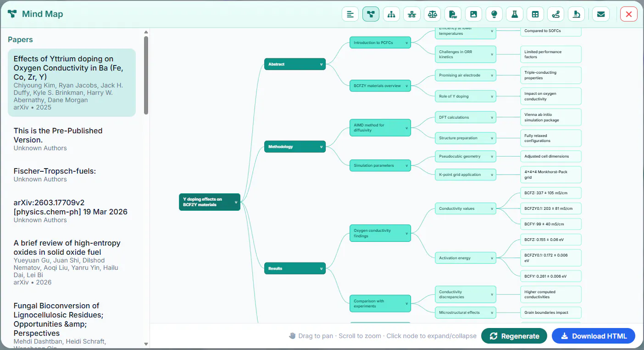Screen dimensions: 644x350
Task: Click the 'BCFY: 0.261 ± 0.006 eV' leaf
Action: pyautogui.click(x=550, y=276)
